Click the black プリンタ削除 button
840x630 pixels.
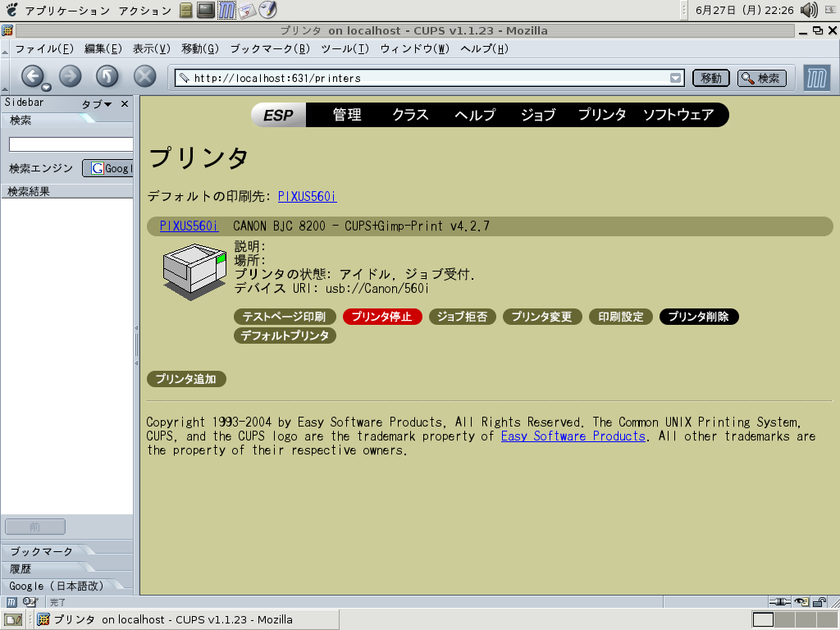point(699,317)
